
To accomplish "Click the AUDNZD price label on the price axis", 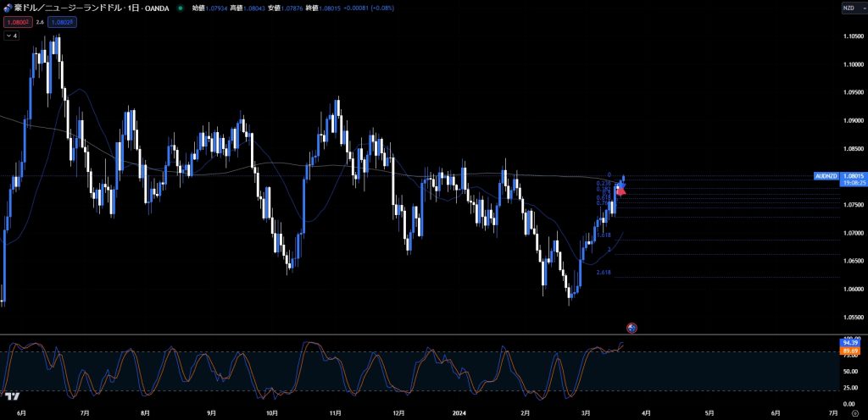I will tap(826, 175).
